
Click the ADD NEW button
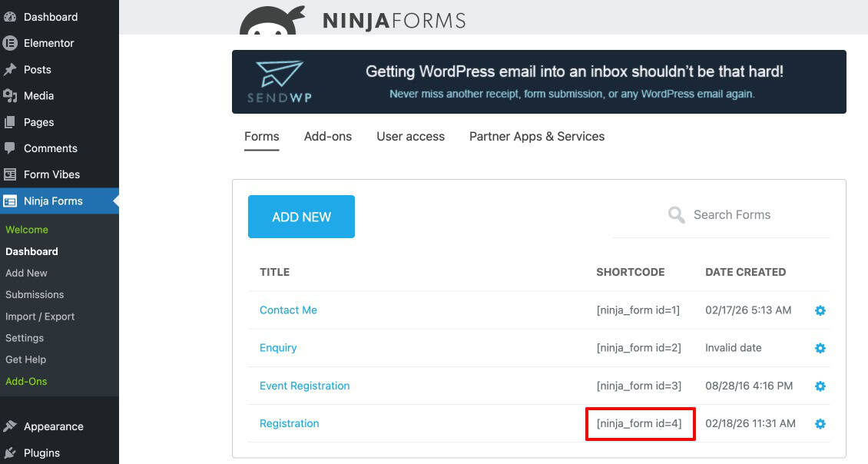[x=301, y=217]
